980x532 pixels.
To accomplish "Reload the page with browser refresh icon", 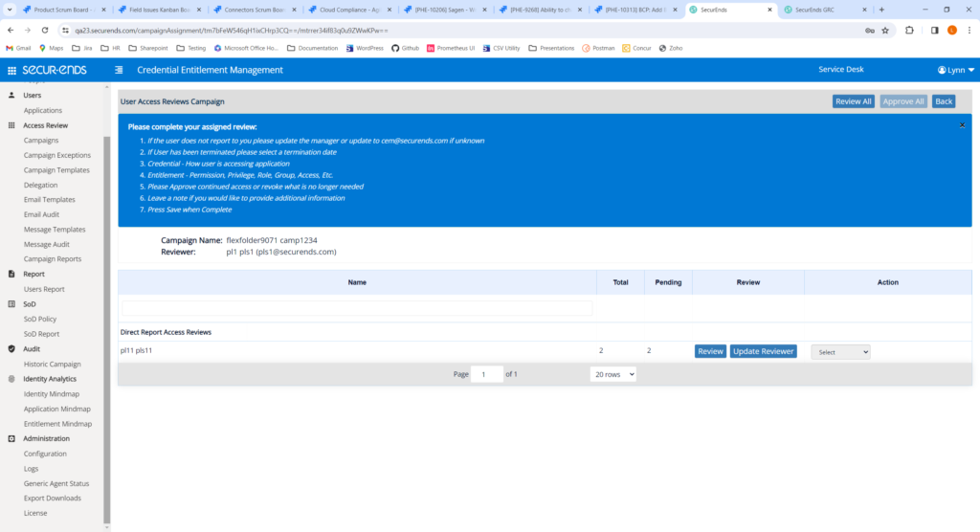I will tap(45, 30).
